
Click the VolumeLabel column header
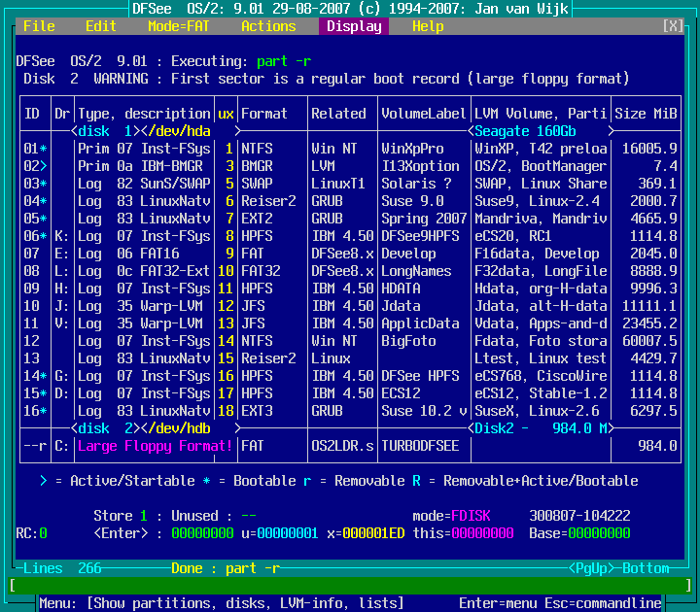point(424,114)
